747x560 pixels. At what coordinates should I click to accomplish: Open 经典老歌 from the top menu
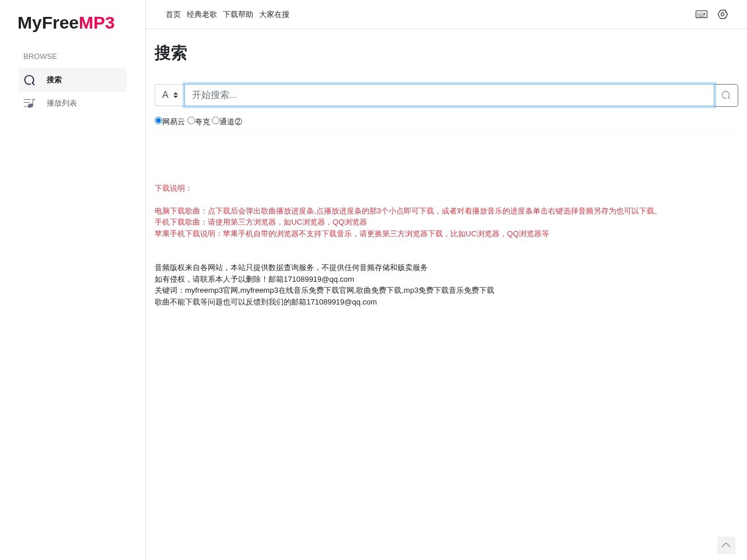click(202, 15)
